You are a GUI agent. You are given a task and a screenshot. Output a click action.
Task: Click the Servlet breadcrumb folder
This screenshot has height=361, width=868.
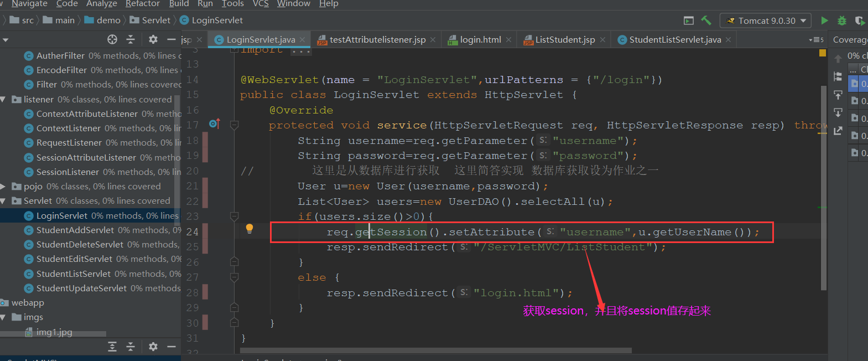coord(150,20)
